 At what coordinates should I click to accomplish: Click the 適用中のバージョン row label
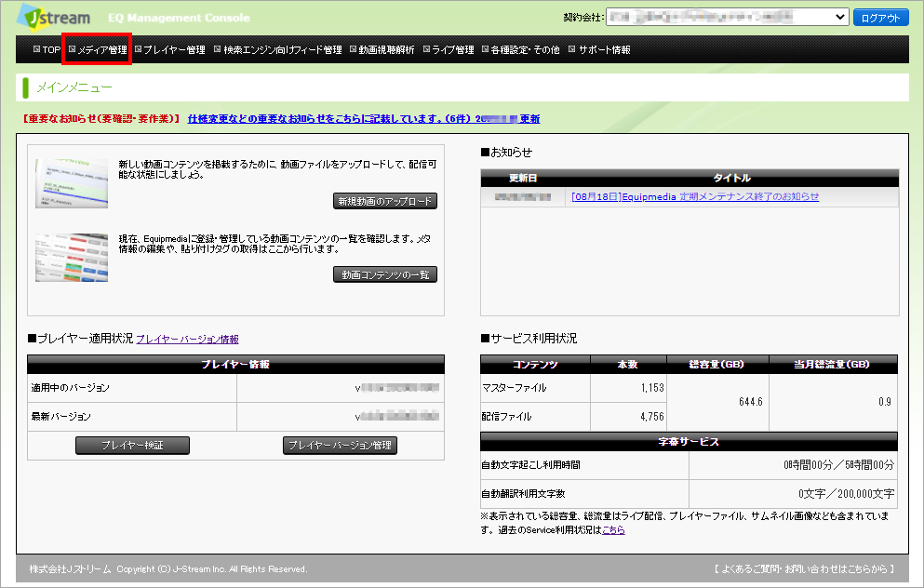coord(70,388)
